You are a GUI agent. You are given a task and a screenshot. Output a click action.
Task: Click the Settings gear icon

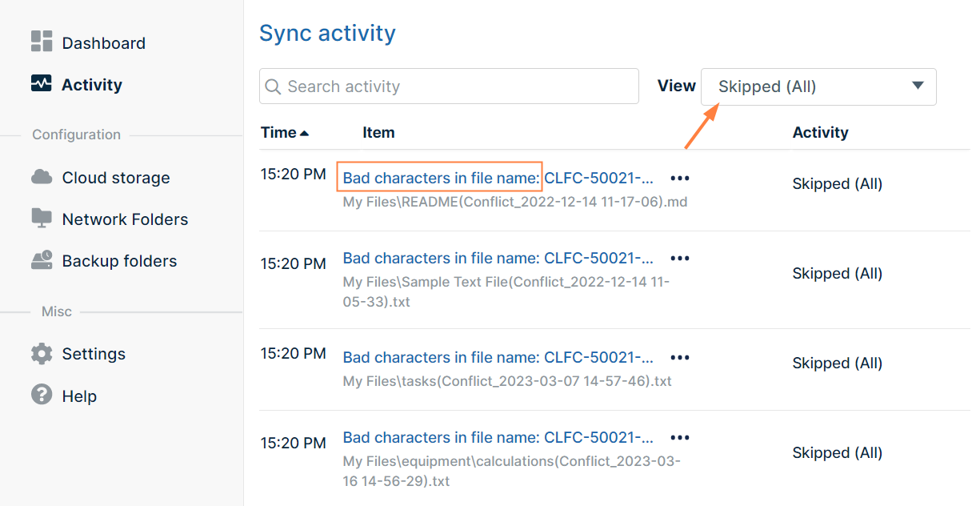(x=42, y=353)
